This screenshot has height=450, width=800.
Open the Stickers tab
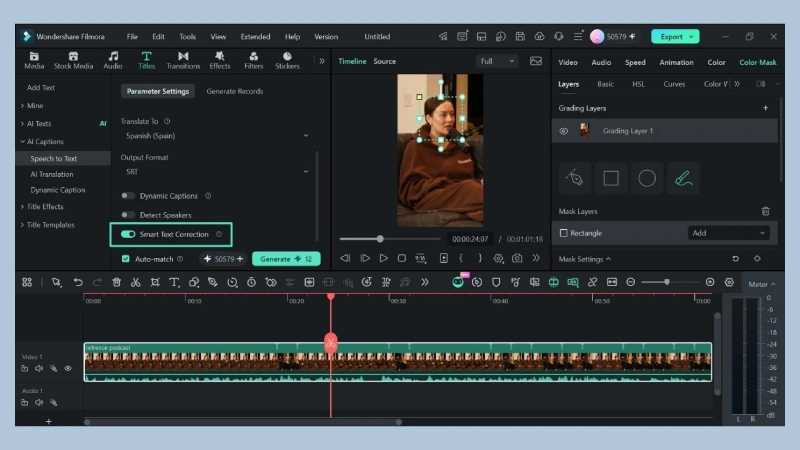[287, 60]
